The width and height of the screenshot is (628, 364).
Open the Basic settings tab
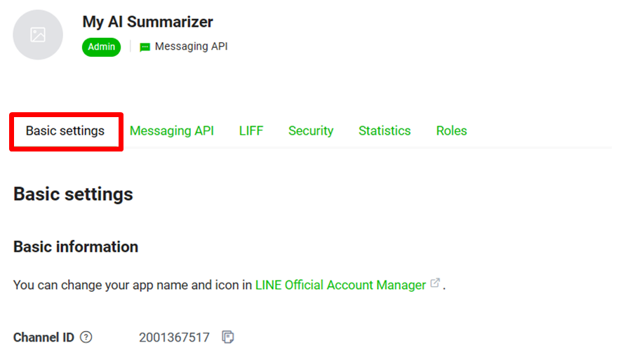click(65, 130)
